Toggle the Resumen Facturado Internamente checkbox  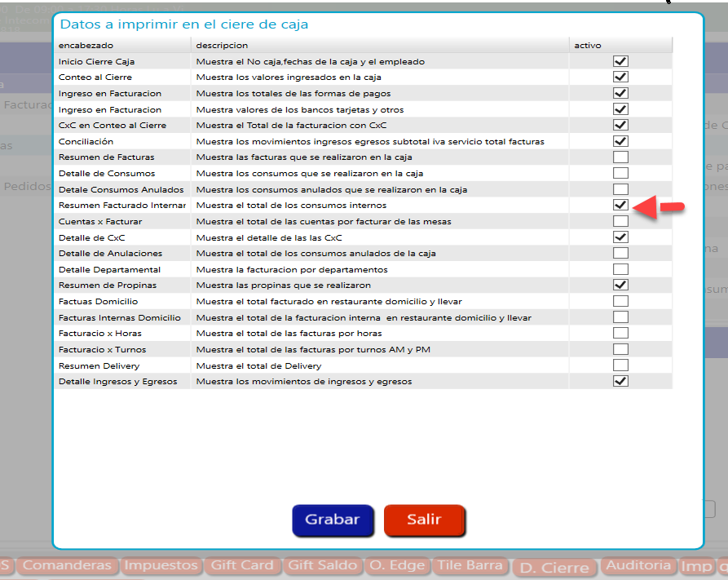coord(620,205)
